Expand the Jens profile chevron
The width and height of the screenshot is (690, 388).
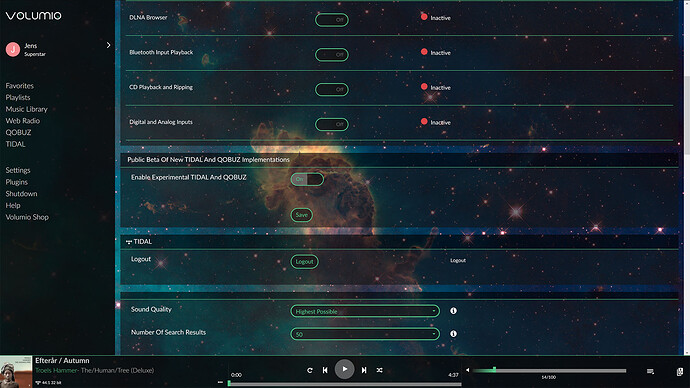tap(108, 45)
